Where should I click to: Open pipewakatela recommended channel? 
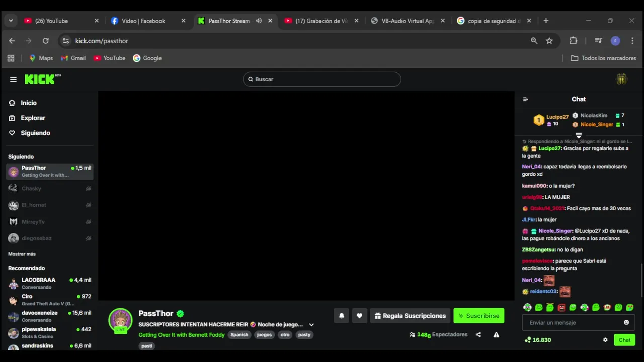[x=49, y=333]
